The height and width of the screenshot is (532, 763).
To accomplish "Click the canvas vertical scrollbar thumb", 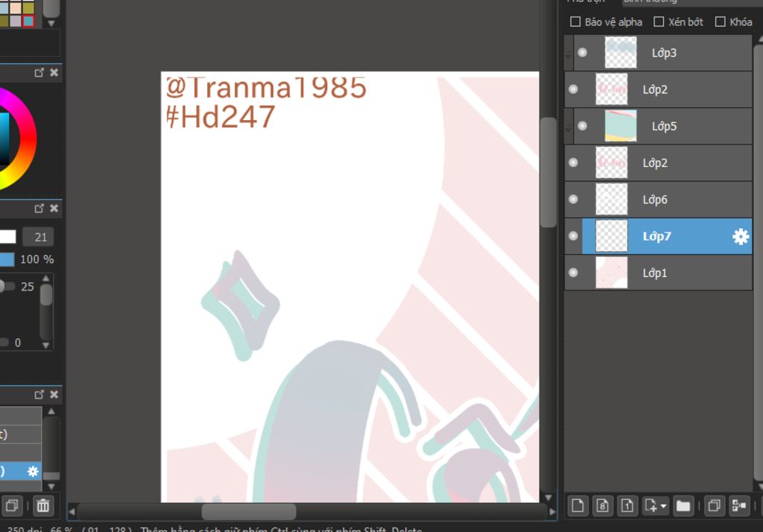I will pyautogui.click(x=548, y=172).
